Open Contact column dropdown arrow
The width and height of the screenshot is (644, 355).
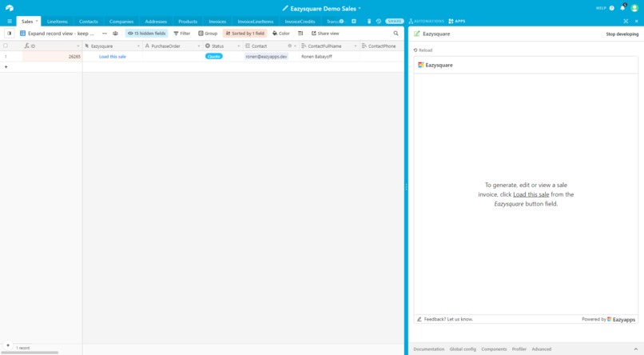[295, 46]
